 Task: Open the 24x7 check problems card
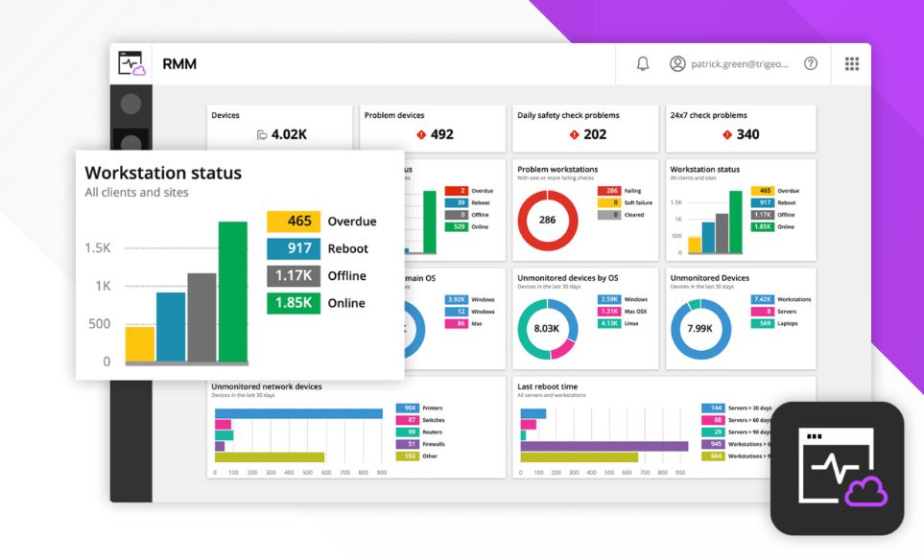coord(741,128)
